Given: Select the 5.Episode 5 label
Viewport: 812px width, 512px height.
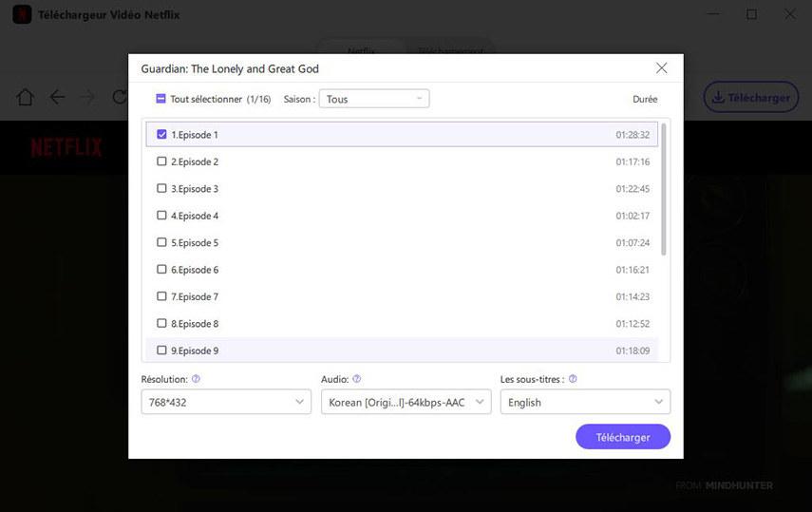Looking at the screenshot, I should tap(195, 242).
